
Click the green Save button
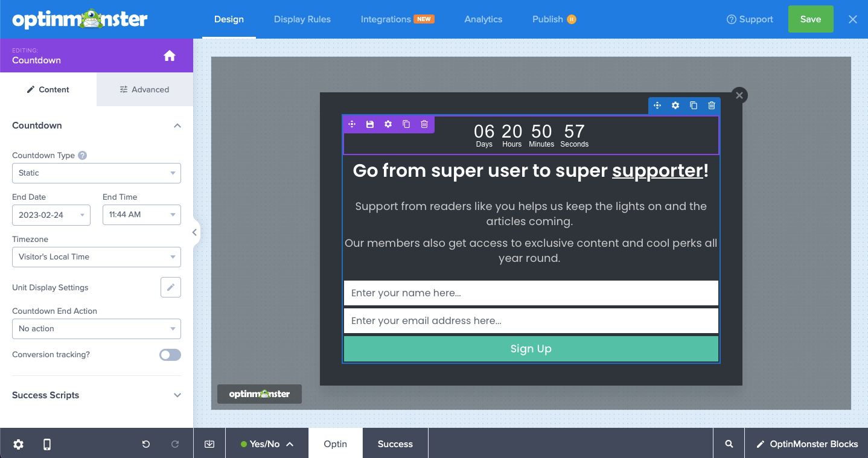pos(810,19)
